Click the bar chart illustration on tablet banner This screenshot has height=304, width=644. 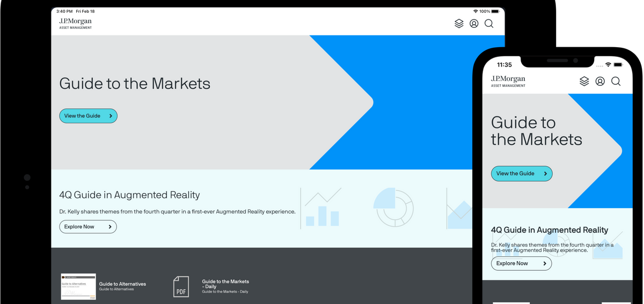click(321, 208)
